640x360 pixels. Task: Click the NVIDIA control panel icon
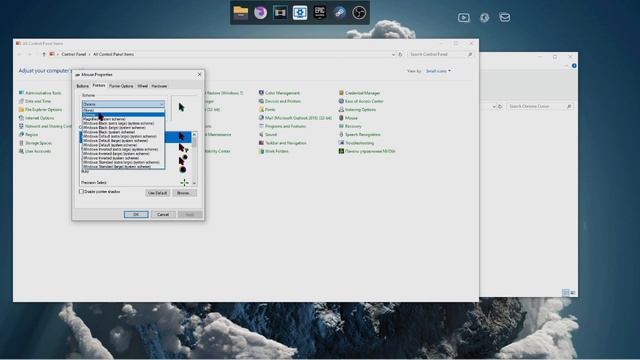(341, 151)
